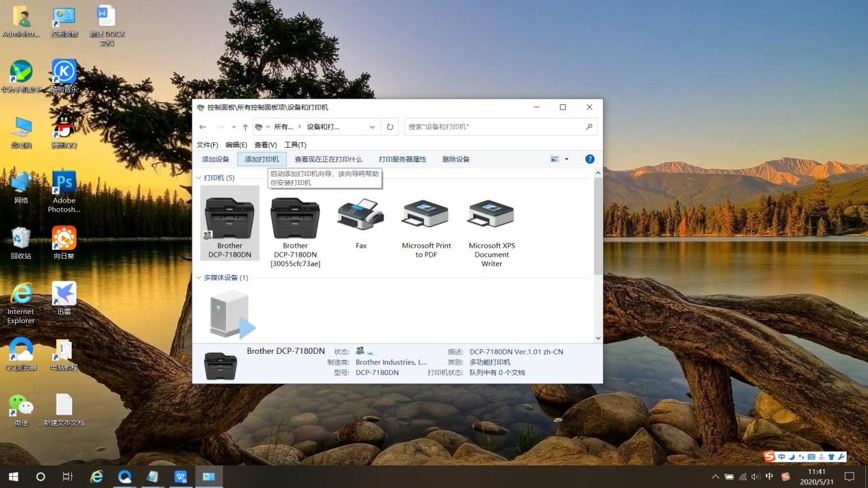Open the view options dropdown arrow
Screen dimensions: 868x488
click(567, 159)
